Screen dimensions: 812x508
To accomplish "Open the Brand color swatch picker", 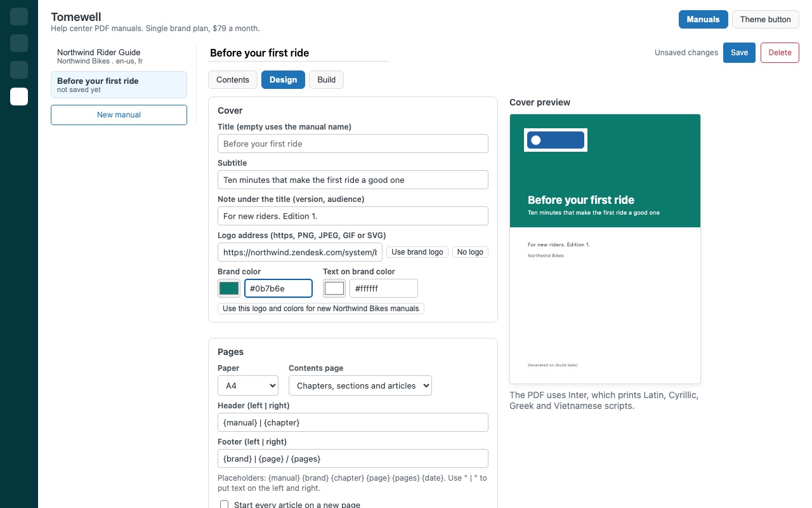I will (229, 288).
